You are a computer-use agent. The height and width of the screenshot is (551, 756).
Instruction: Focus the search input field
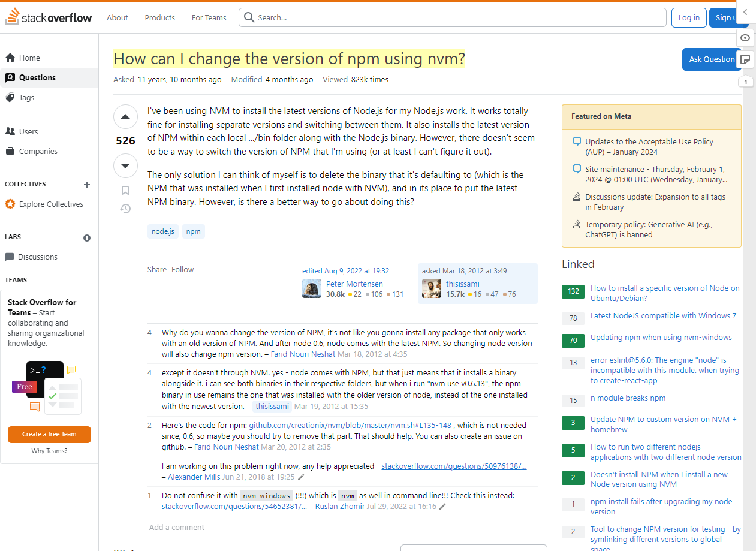453,17
